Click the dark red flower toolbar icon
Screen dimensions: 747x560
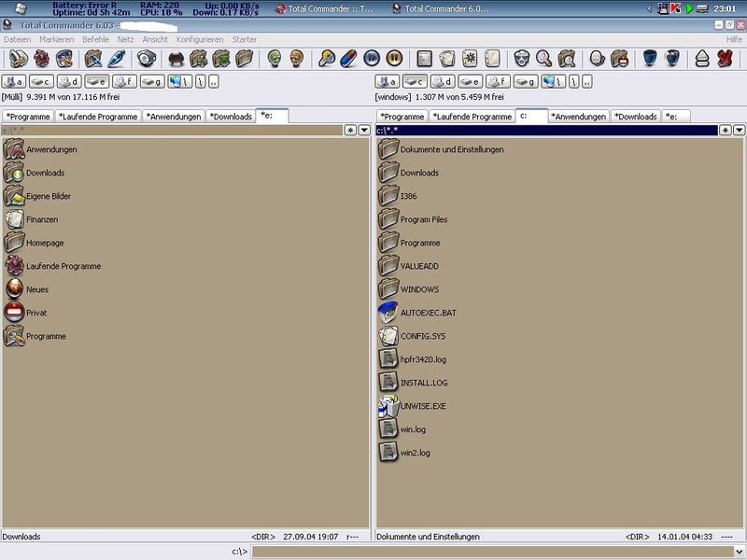tap(41, 59)
